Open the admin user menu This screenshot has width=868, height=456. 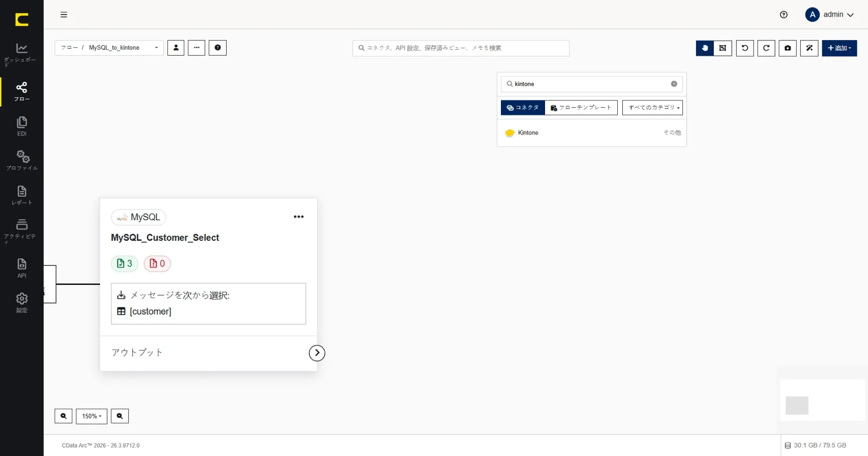(x=829, y=15)
